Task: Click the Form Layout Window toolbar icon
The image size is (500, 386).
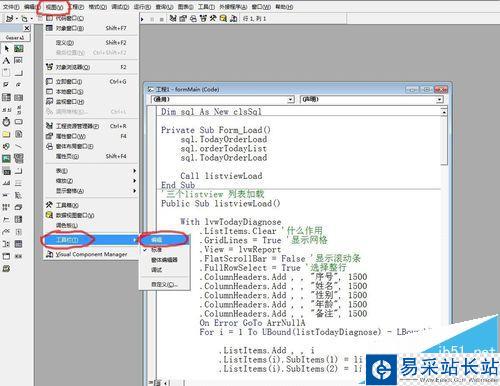Action: click(193, 19)
